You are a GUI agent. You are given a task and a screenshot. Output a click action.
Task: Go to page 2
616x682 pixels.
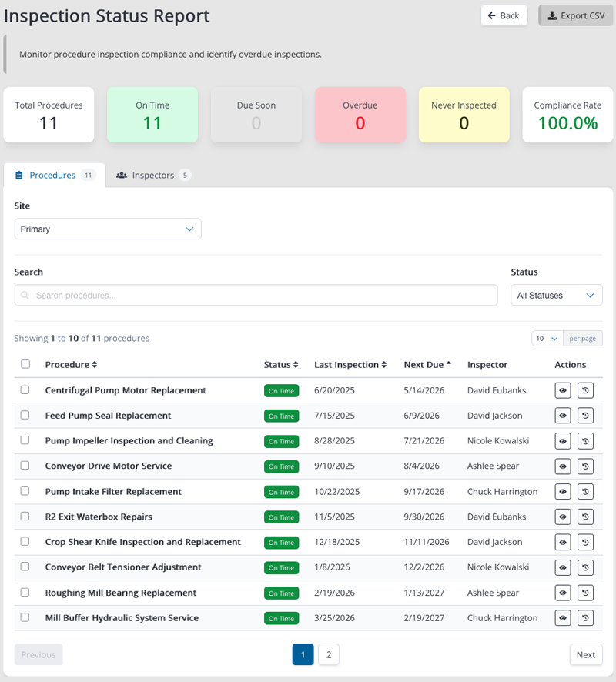[329, 654]
